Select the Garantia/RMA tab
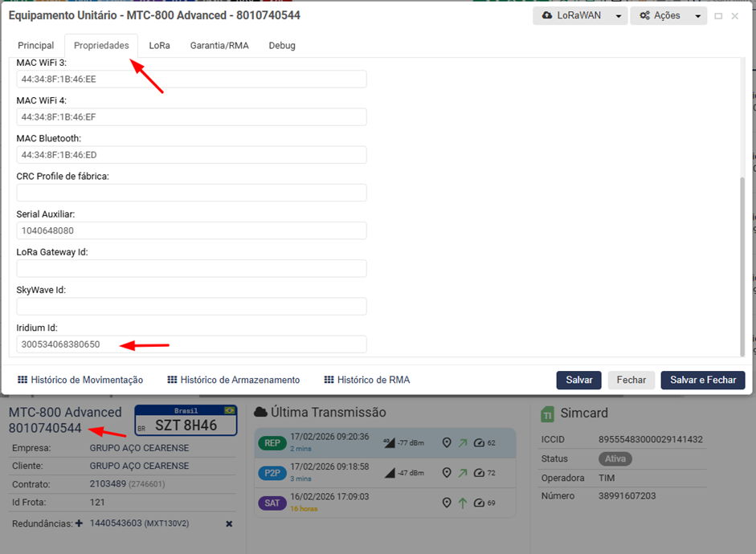756x554 pixels. [x=219, y=46]
